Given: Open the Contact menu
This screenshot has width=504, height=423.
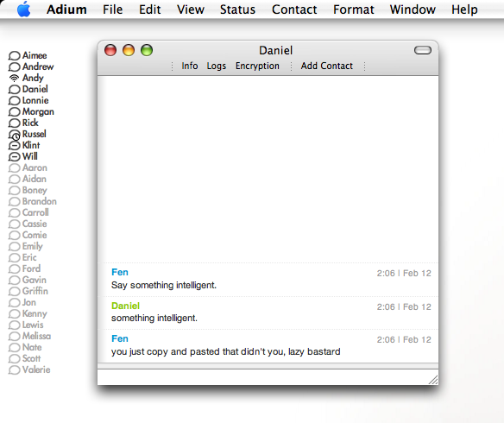Looking at the screenshot, I should pyautogui.click(x=294, y=9).
